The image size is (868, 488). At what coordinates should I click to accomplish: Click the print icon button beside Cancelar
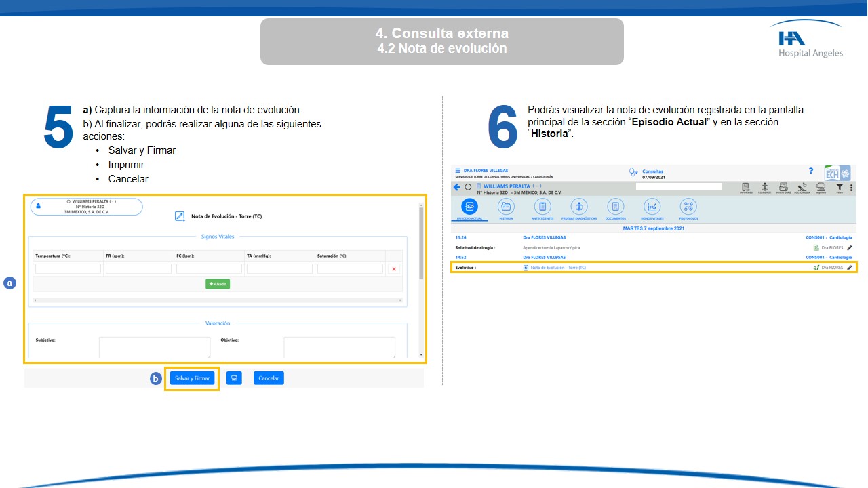pyautogui.click(x=234, y=378)
